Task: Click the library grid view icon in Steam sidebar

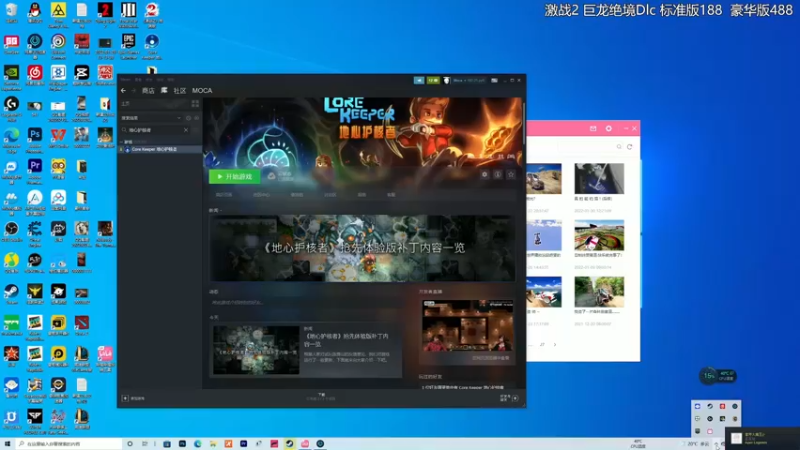Action: click(x=195, y=104)
